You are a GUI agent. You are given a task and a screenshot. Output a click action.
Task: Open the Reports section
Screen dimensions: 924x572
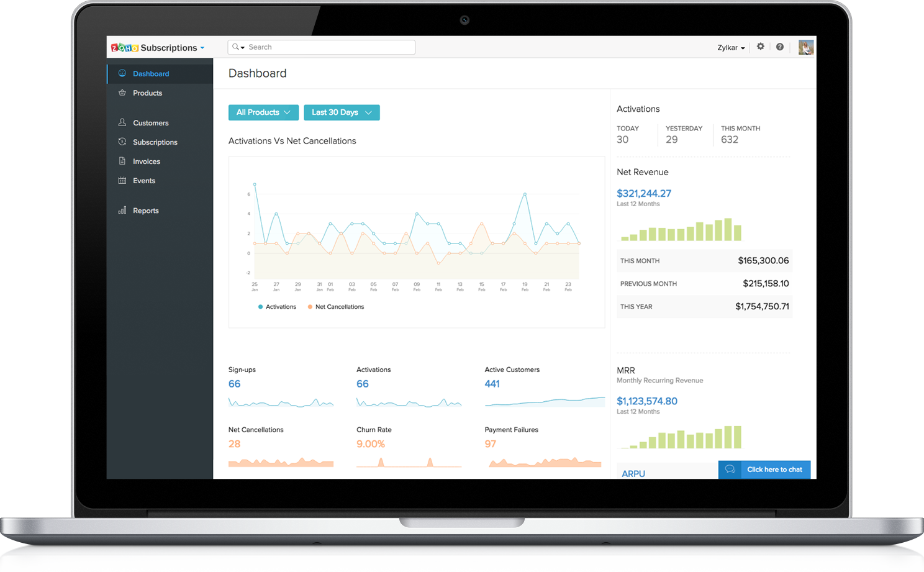tap(145, 210)
